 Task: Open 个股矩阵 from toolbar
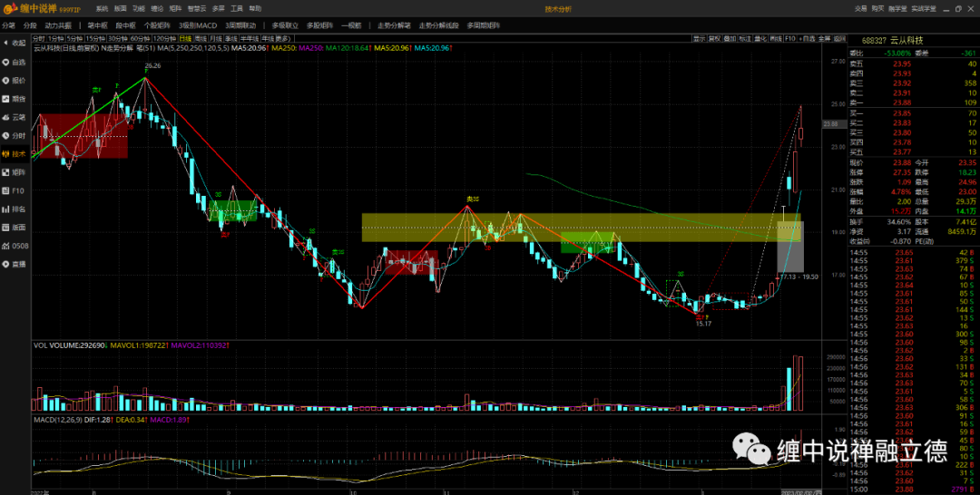157,25
